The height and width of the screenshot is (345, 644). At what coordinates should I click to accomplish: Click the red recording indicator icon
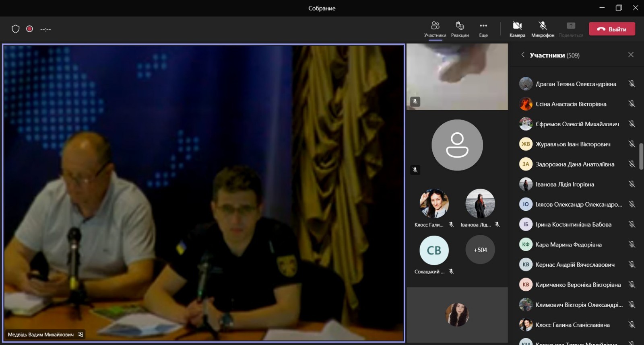coord(29,29)
